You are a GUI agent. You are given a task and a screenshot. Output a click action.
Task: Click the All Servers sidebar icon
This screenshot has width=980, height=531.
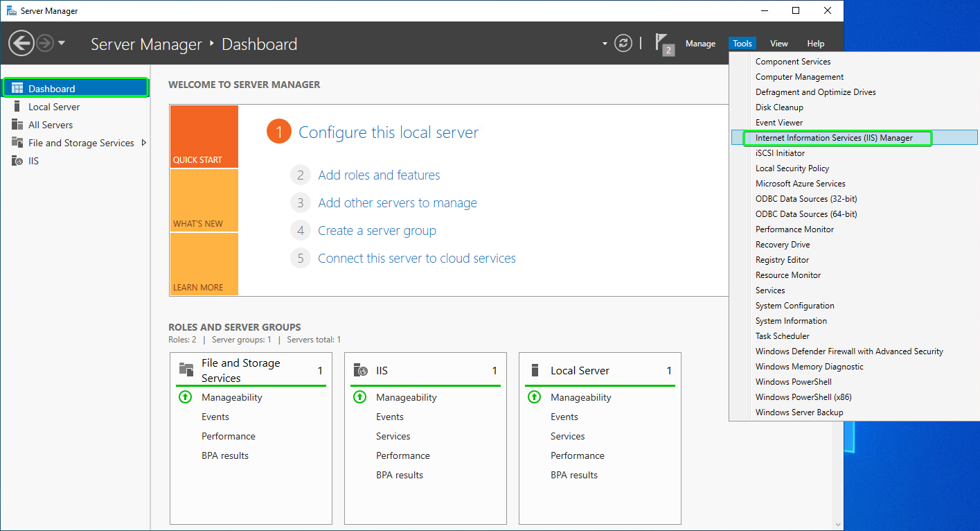click(17, 125)
